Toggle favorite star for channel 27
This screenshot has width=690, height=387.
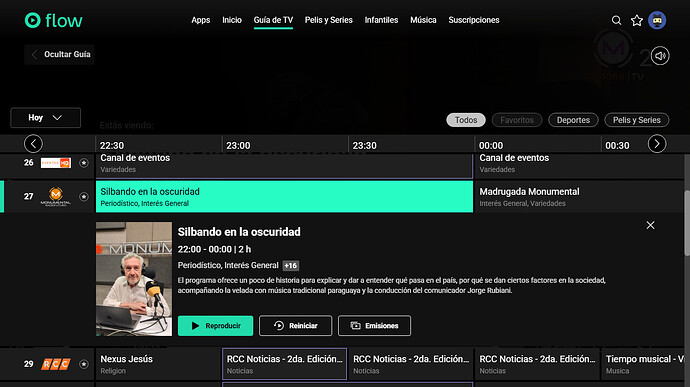[x=84, y=197]
